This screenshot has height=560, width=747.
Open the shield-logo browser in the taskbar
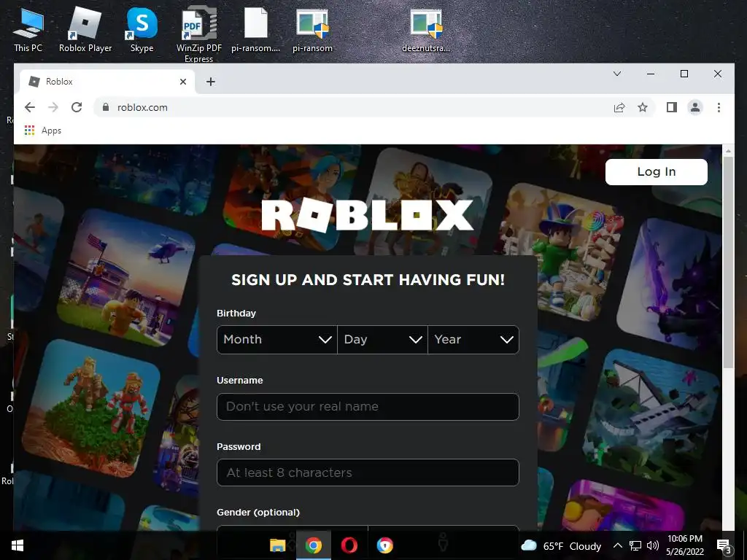385,545
